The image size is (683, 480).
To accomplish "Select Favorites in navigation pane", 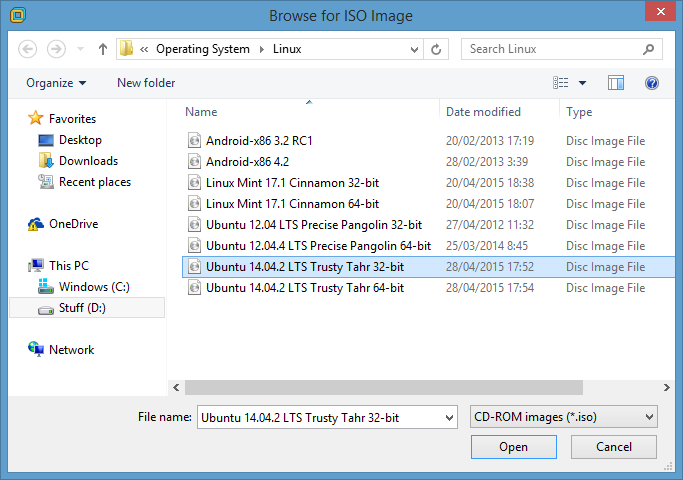I will (72, 118).
